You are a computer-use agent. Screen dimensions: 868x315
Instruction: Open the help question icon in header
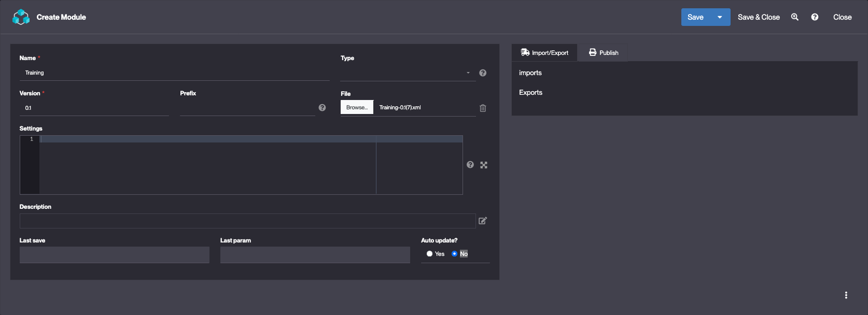click(x=815, y=17)
